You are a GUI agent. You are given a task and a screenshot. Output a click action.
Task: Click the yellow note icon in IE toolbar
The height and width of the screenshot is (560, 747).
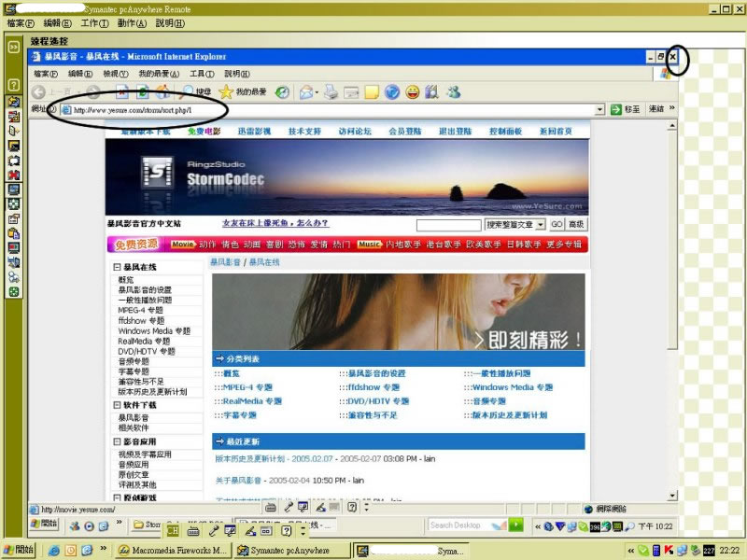(372, 91)
